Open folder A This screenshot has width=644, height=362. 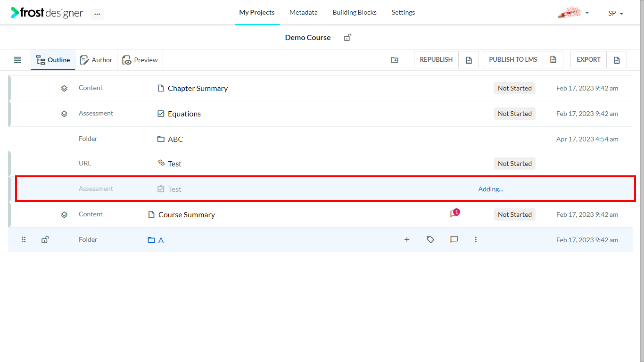click(161, 240)
